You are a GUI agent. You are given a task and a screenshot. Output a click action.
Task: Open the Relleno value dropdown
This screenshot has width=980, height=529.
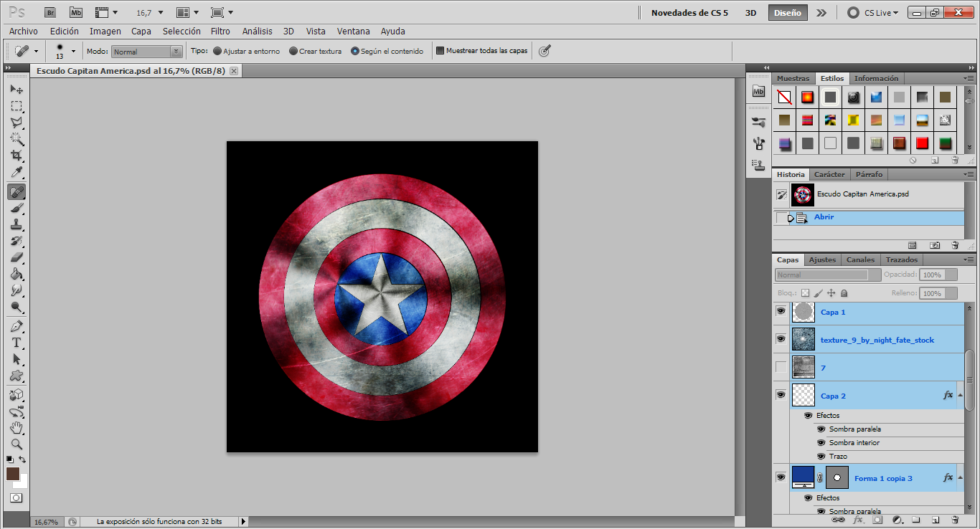point(951,293)
